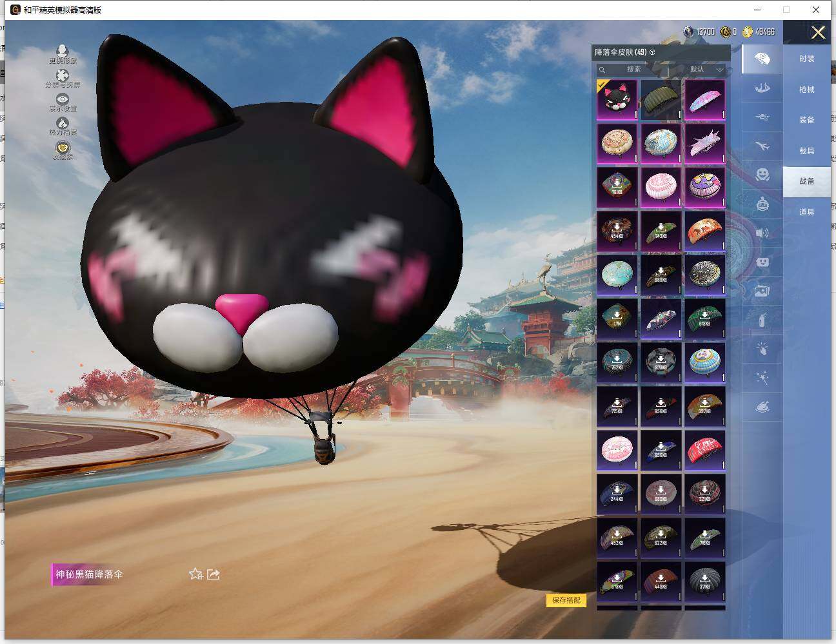Download the 743KB green parachute skin
Viewport: 836px width, 644px height.
(661, 231)
